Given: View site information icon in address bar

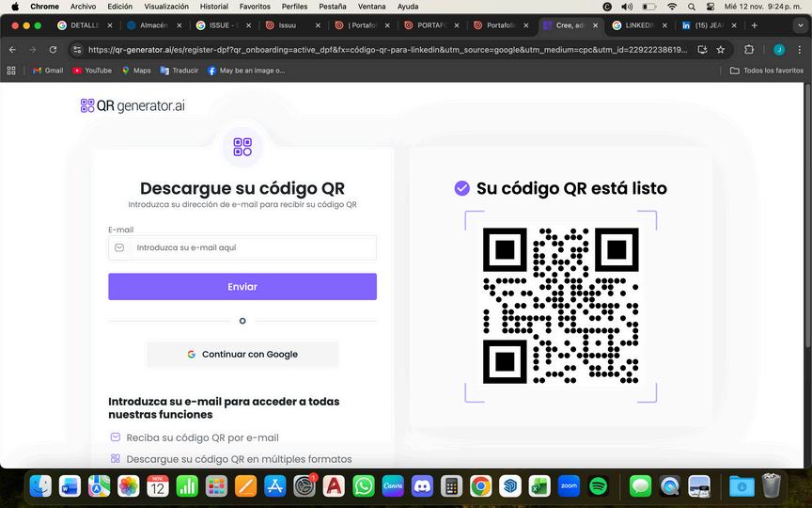Looking at the screenshot, I should (x=77, y=50).
